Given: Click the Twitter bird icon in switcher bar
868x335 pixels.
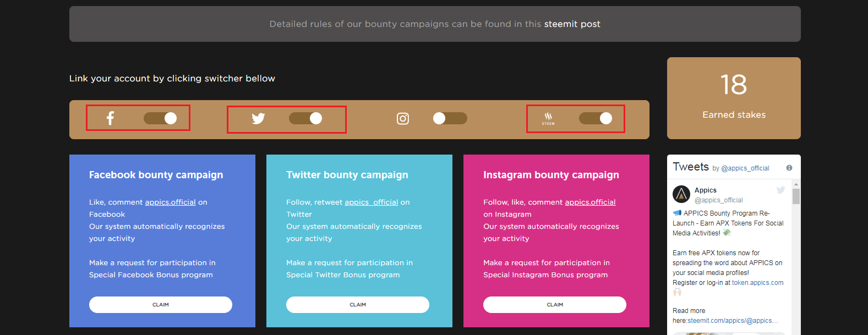Looking at the screenshot, I should click(258, 118).
